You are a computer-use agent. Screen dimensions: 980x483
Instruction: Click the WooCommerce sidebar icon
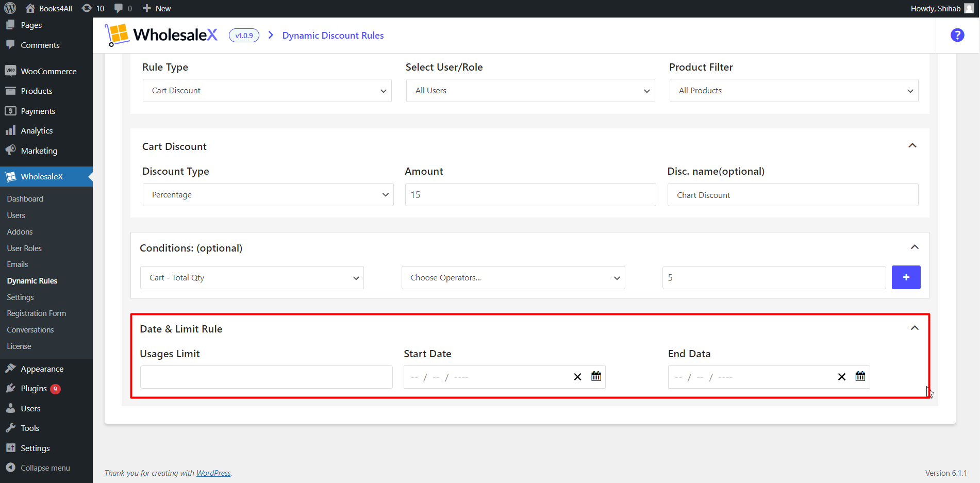tap(10, 71)
